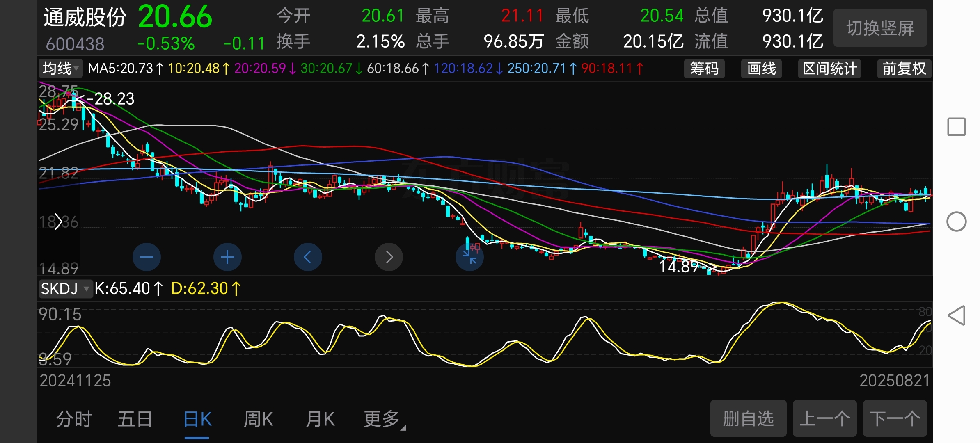Open 区间统计 range statistics
This screenshot has height=443, width=980.
pyautogui.click(x=829, y=69)
